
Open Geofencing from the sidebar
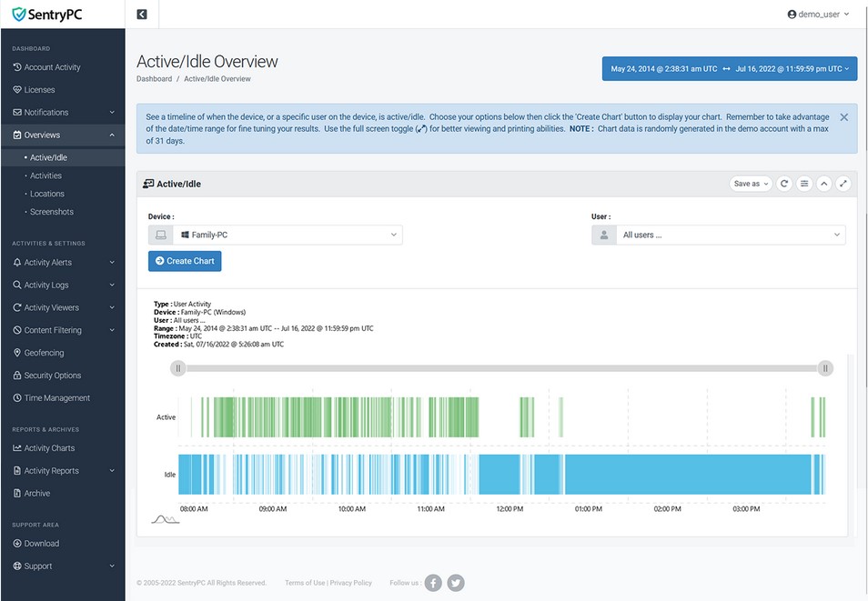click(44, 353)
